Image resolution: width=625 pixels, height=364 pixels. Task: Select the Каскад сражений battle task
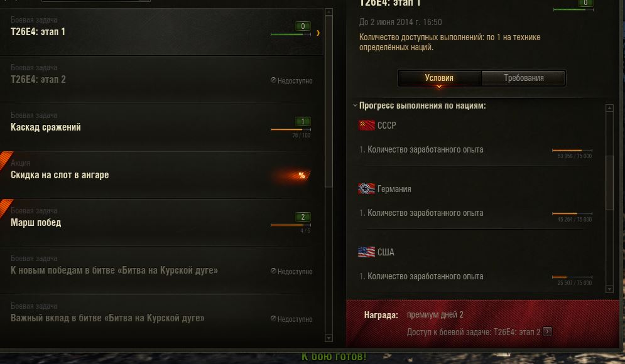click(x=161, y=127)
